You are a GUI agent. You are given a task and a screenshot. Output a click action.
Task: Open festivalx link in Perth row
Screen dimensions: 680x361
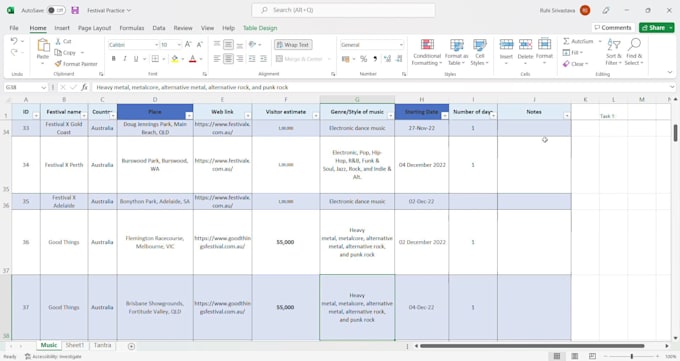tap(222, 164)
